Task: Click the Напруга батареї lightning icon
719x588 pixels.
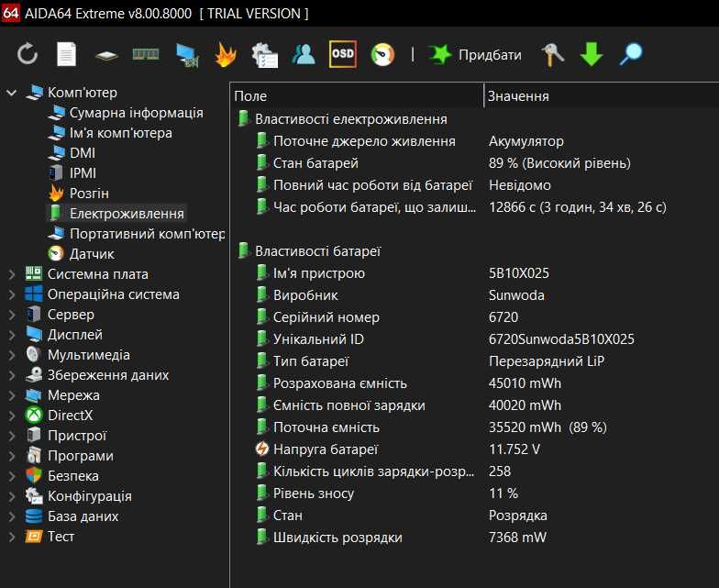Action: coord(262,449)
